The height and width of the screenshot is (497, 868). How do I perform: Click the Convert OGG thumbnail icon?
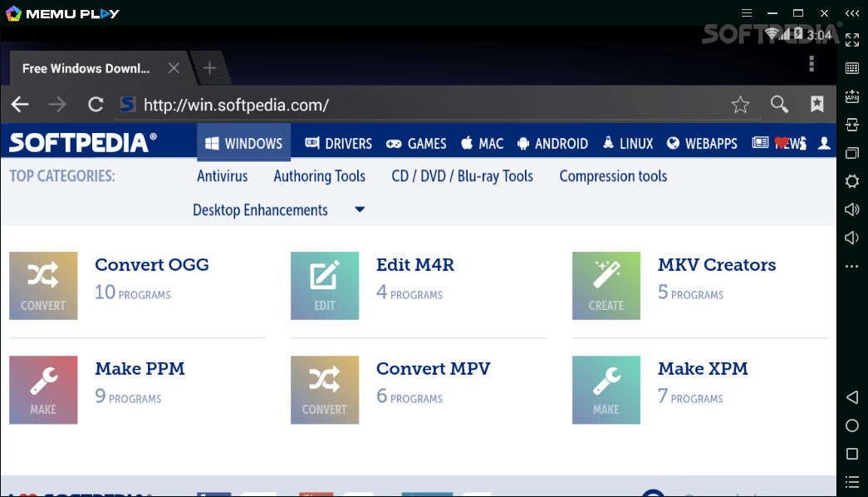coord(43,286)
